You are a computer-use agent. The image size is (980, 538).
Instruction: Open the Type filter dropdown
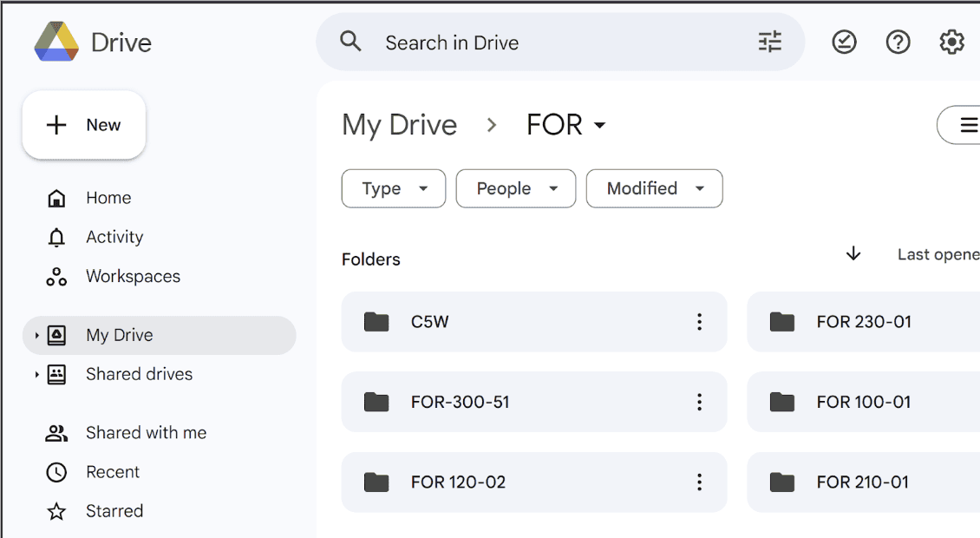394,188
